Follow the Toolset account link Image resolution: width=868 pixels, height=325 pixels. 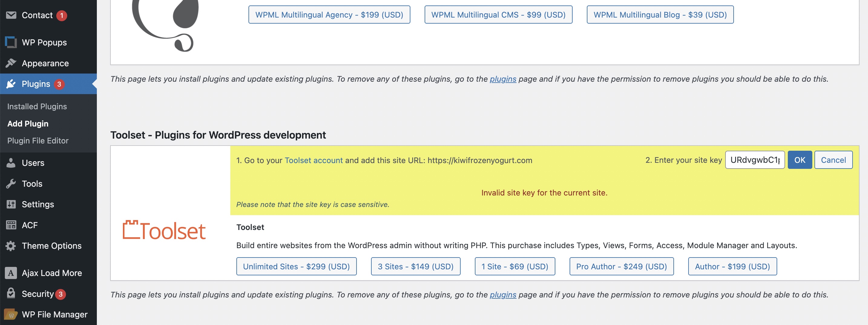pyautogui.click(x=313, y=160)
